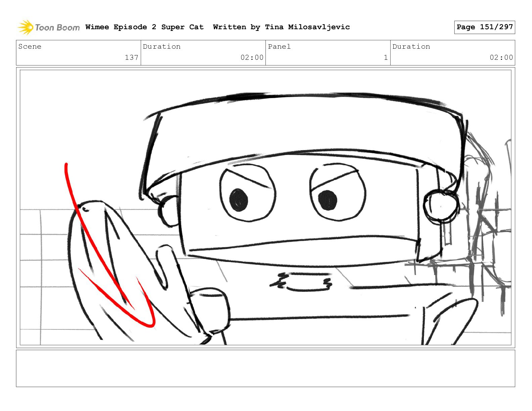Click the 'Scene' header label
Viewport: 532px width, 411px height.
[30, 47]
